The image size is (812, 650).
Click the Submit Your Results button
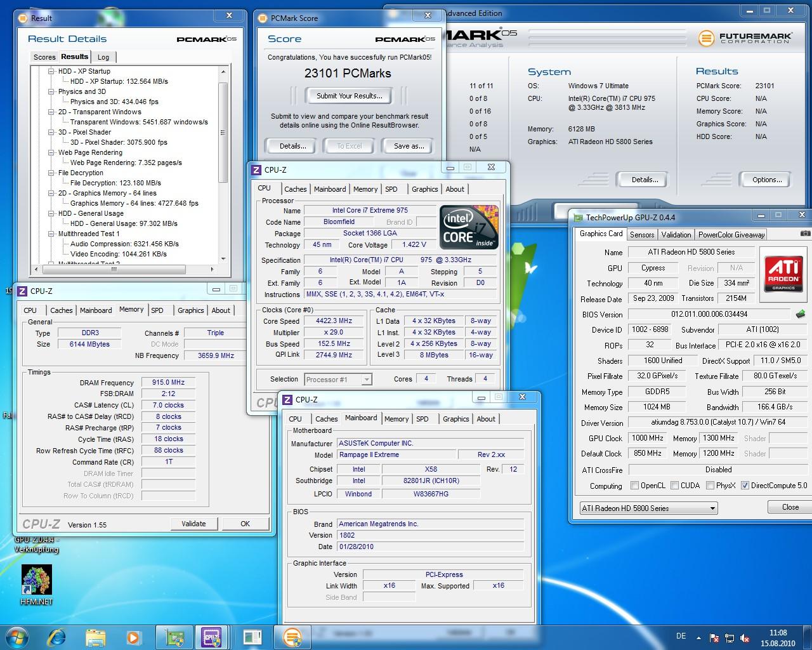350,96
